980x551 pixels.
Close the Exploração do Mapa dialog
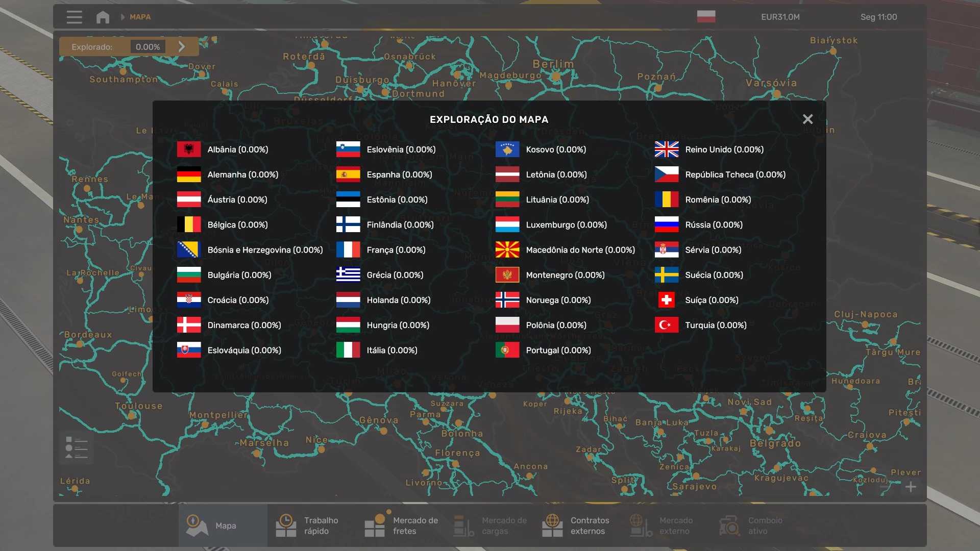pyautogui.click(x=807, y=119)
